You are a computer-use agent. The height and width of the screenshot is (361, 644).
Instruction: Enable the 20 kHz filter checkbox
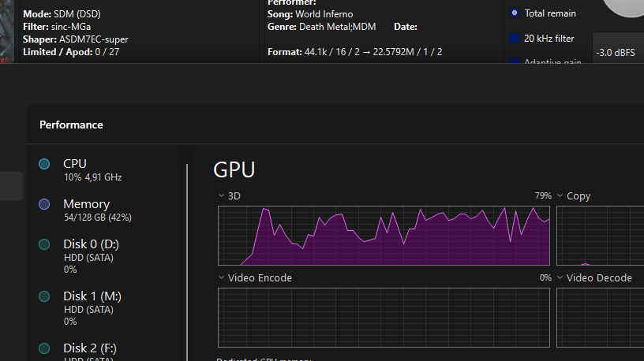point(515,38)
